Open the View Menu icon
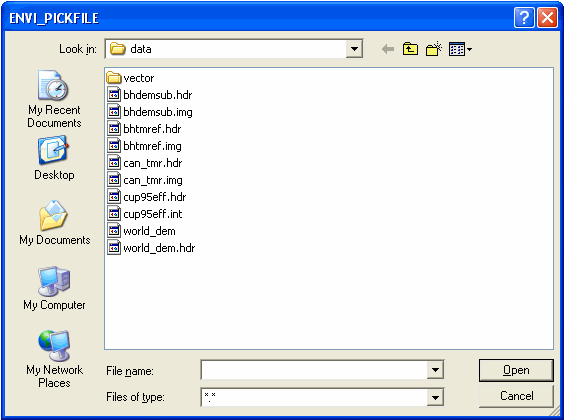 (460, 49)
